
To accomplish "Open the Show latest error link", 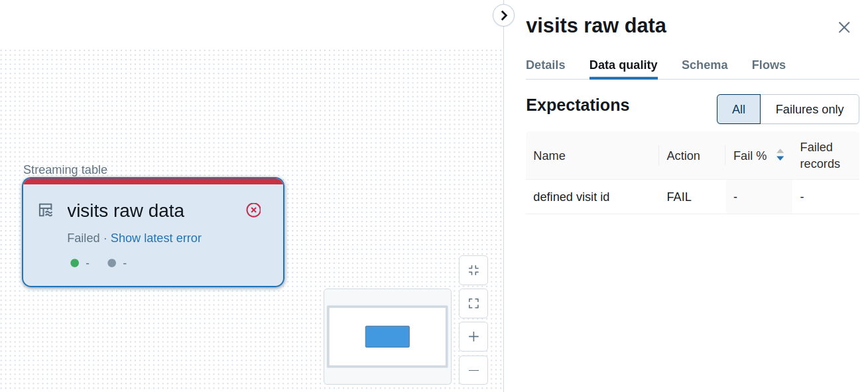I will (x=156, y=238).
